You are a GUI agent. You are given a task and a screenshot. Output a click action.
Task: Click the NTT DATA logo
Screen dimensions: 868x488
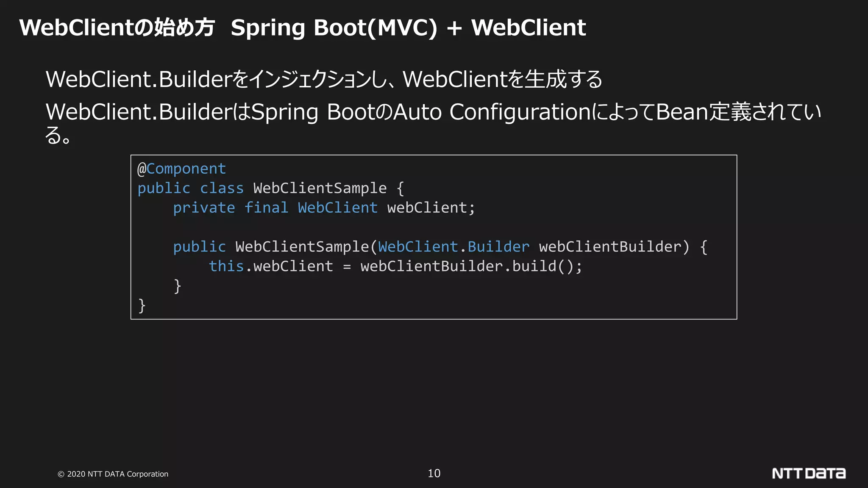coord(809,473)
